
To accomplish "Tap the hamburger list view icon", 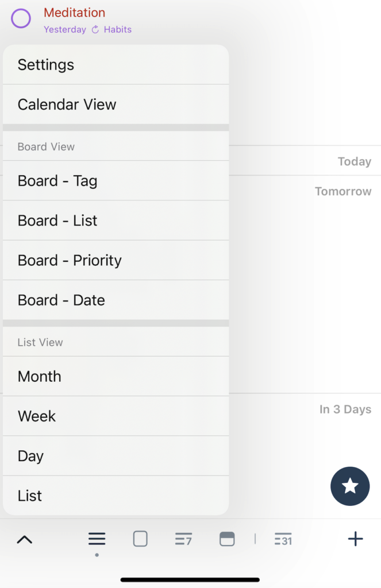I will 97,539.
